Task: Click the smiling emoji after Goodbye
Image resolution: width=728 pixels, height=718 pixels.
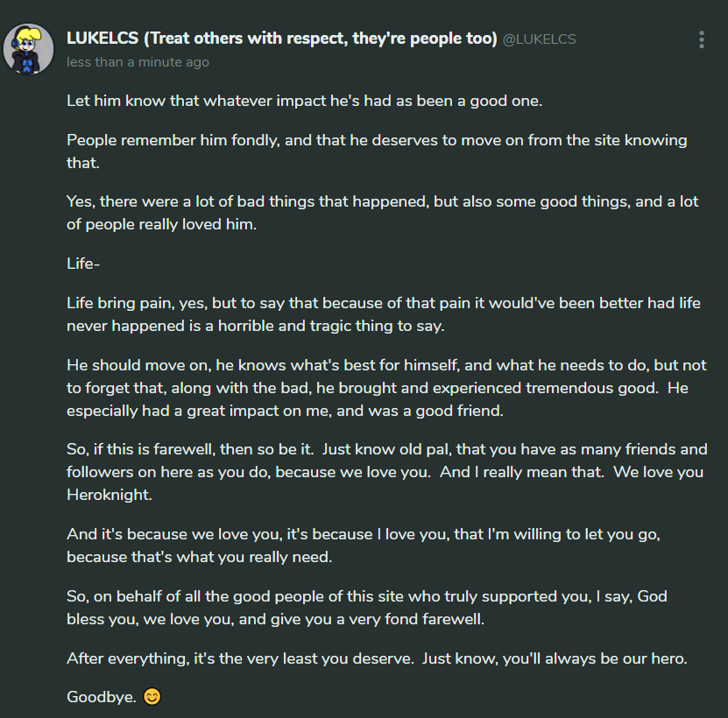Action: [152, 698]
